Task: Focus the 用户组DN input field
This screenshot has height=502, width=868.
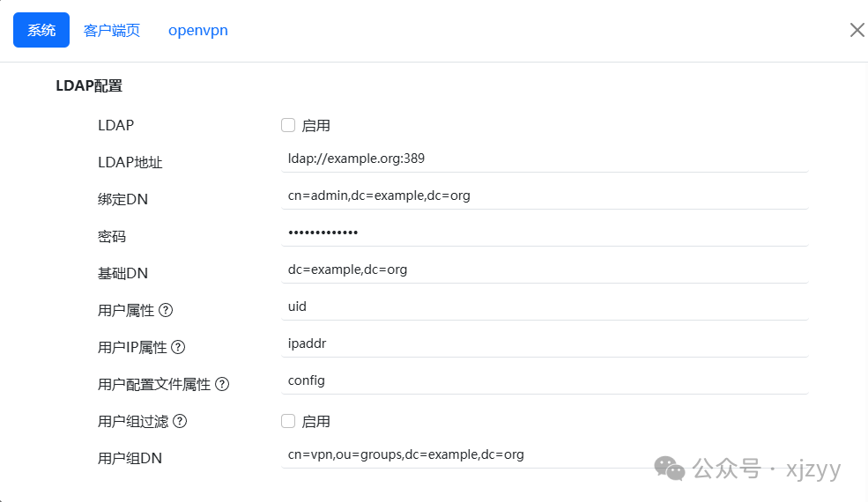Action: pyautogui.click(x=545, y=454)
